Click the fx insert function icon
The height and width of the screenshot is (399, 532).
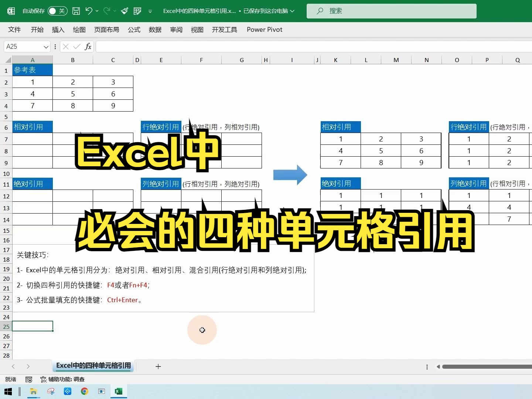pos(88,47)
